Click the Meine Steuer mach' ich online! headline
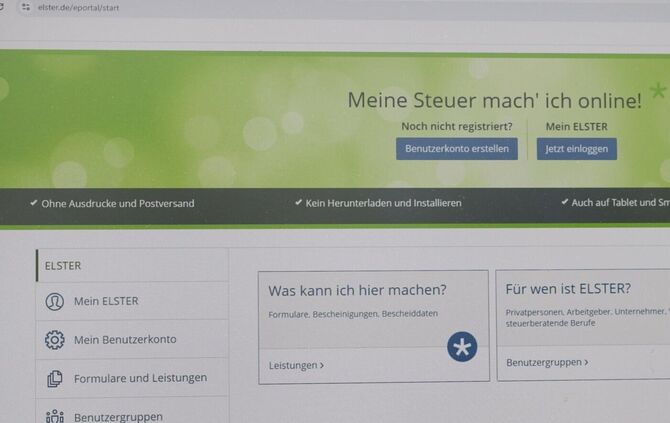Screen dimensions: 670x423 (x=494, y=101)
